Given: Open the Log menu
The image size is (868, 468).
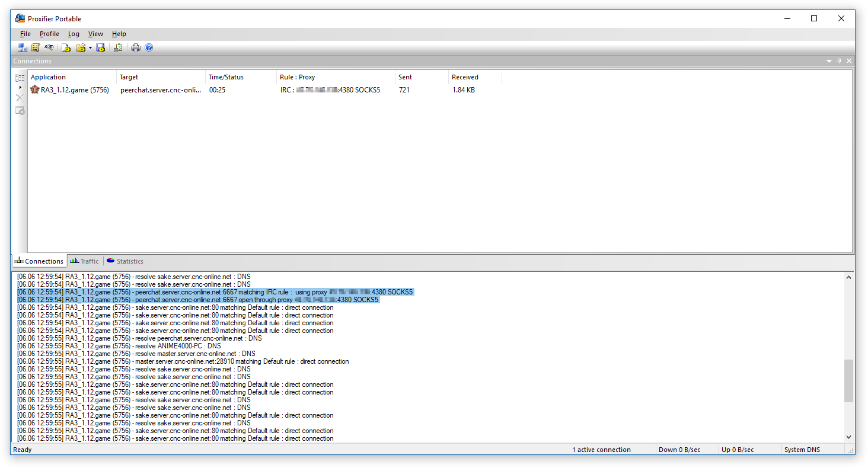Looking at the screenshot, I should coord(74,34).
